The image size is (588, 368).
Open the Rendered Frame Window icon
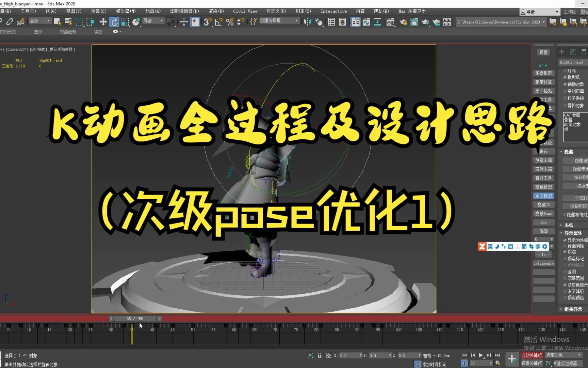click(x=414, y=22)
